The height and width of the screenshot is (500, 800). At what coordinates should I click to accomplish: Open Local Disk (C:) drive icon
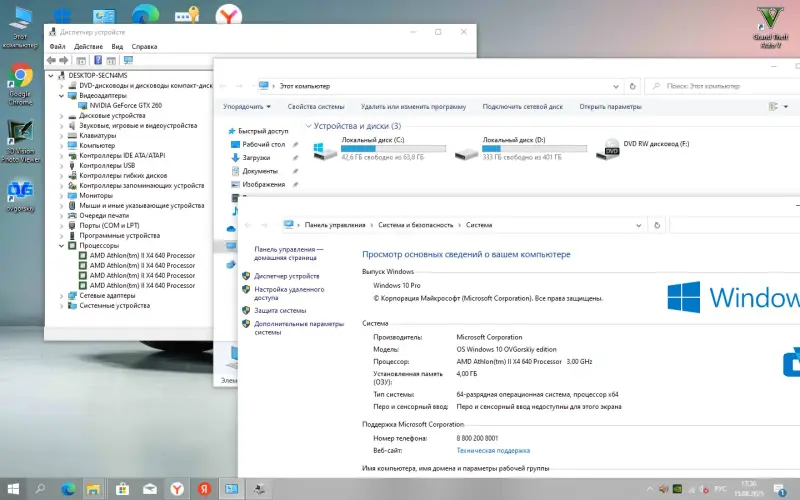click(x=325, y=151)
